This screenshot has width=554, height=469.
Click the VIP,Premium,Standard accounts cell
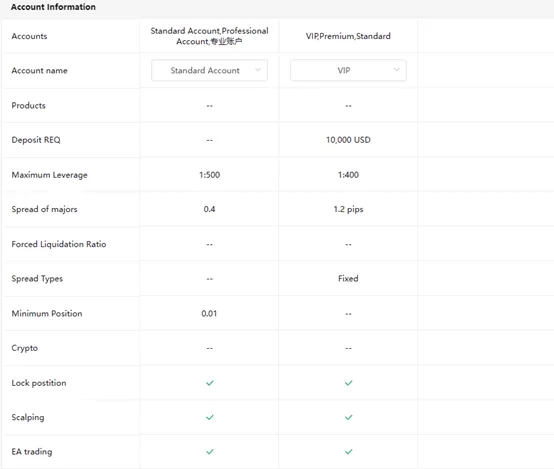(348, 36)
